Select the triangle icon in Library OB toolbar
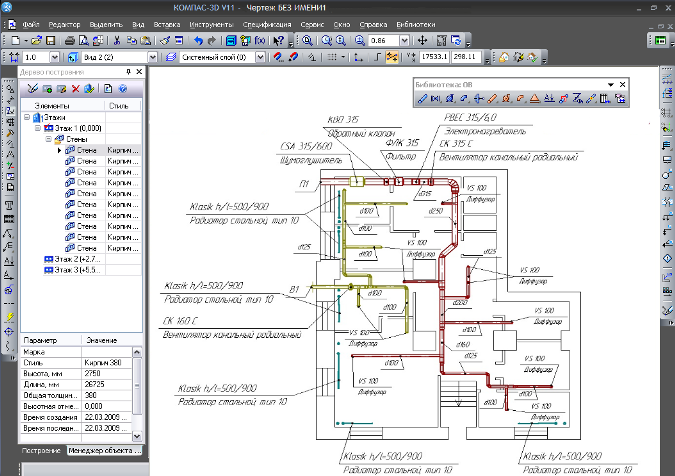675x476 pixels. click(x=535, y=99)
